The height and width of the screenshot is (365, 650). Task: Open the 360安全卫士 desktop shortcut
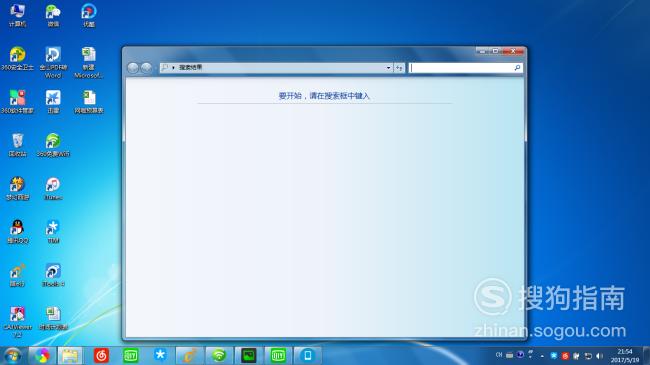coord(17,59)
